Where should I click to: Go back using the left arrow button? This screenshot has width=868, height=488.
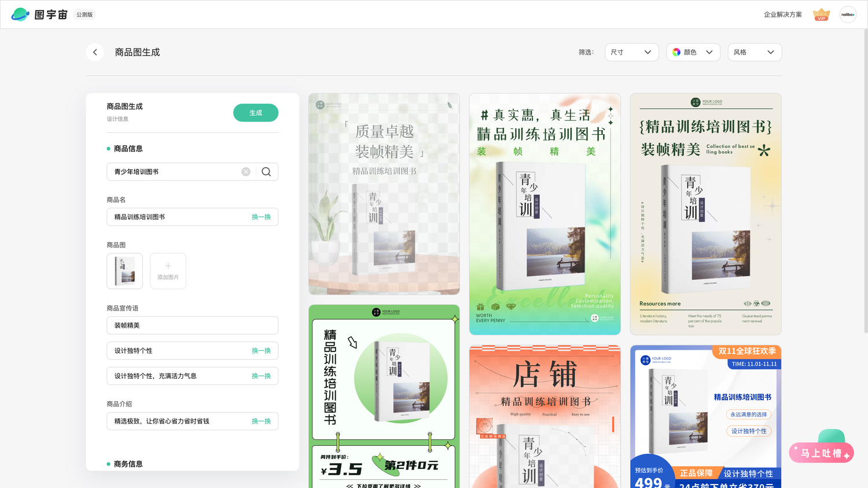pos(95,52)
